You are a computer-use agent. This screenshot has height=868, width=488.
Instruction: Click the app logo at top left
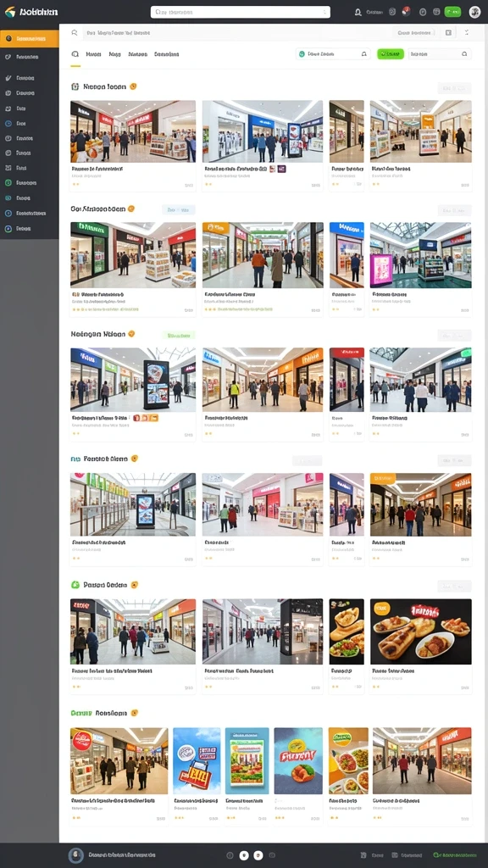(x=10, y=12)
